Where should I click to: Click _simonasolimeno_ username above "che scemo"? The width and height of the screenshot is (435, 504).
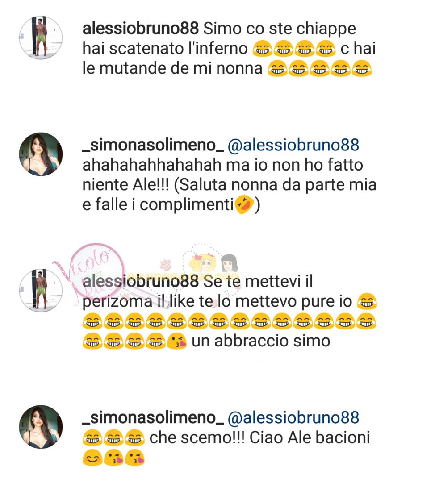coord(153,418)
